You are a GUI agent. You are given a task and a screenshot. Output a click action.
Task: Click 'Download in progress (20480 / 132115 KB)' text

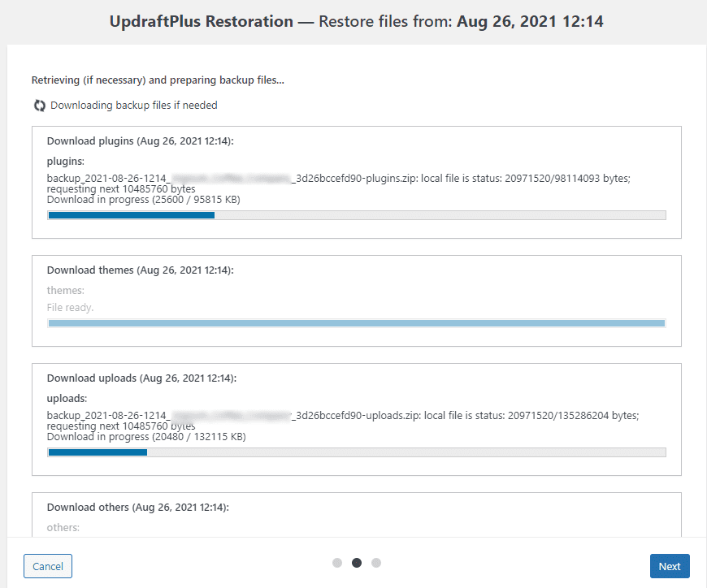pyautogui.click(x=146, y=437)
